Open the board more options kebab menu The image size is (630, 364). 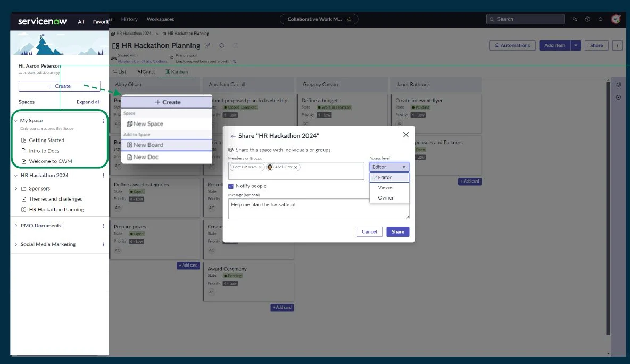tap(618, 45)
